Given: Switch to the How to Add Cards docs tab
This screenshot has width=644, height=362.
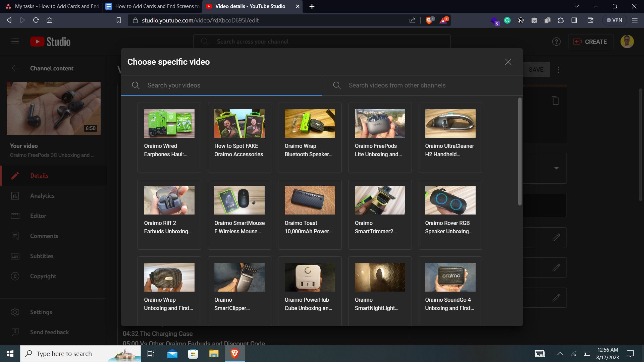Looking at the screenshot, I should tap(152, 6).
